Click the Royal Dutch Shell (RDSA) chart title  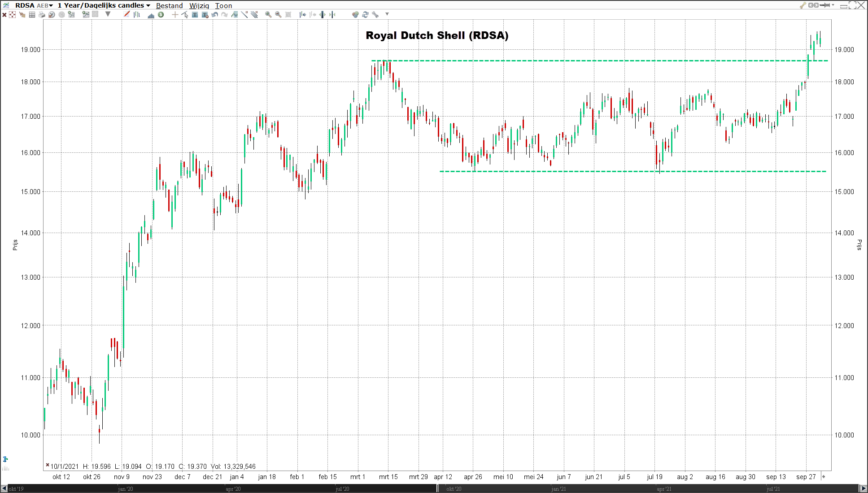point(437,35)
